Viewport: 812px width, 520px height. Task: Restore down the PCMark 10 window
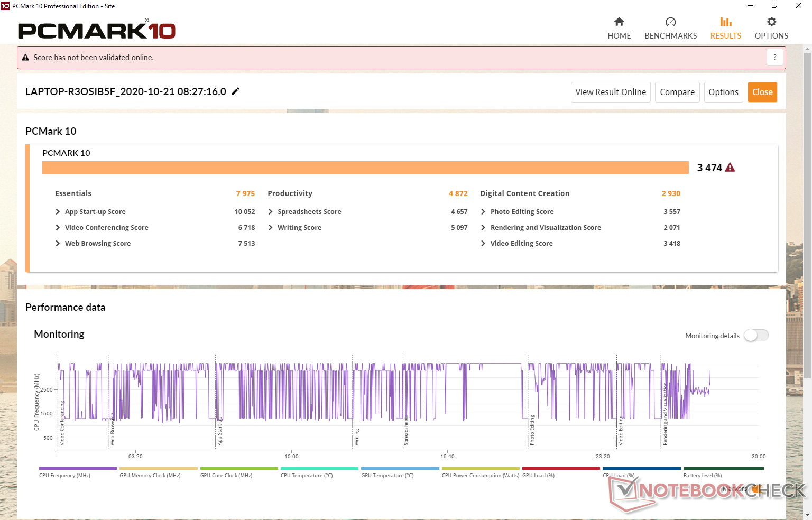coord(774,6)
